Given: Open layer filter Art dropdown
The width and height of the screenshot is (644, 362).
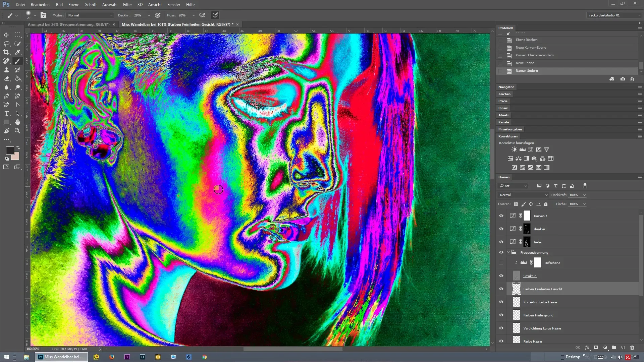Looking at the screenshot, I should [x=513, y=186].
